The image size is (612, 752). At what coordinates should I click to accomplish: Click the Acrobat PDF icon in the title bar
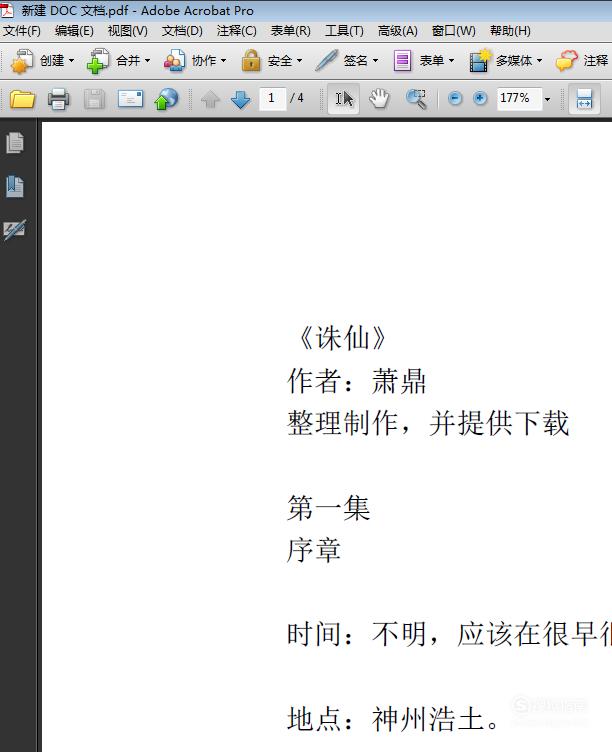(7, 10)
